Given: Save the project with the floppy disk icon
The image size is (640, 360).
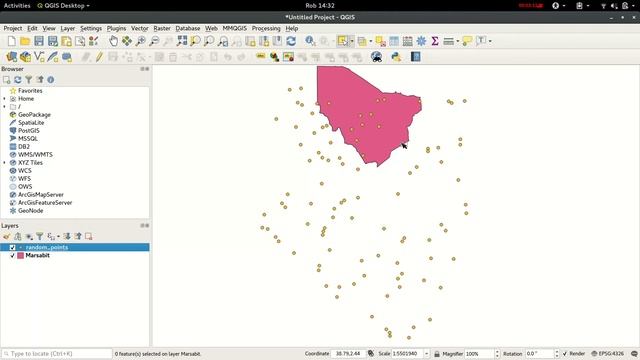Looking at the screenshot, I should tap(39, 41).
